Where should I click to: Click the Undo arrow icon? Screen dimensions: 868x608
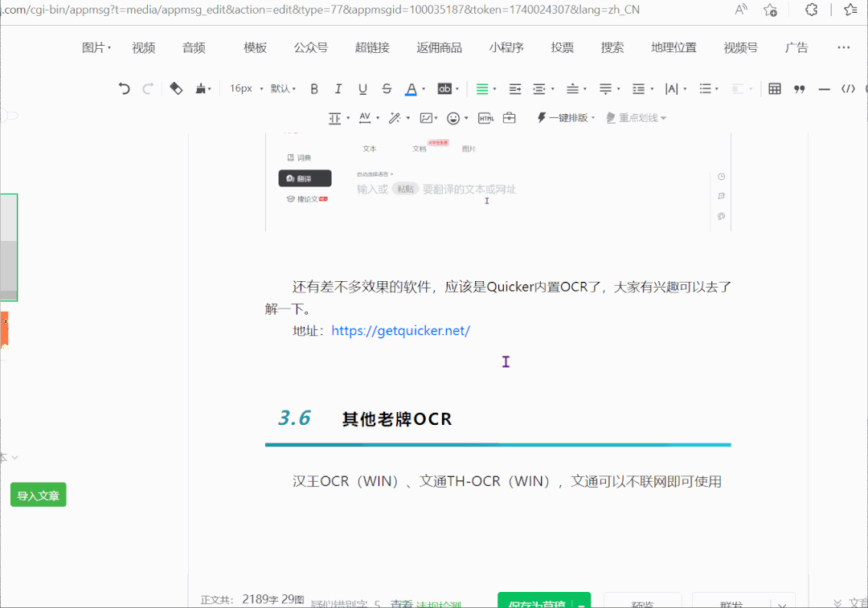tap(124, 88)
